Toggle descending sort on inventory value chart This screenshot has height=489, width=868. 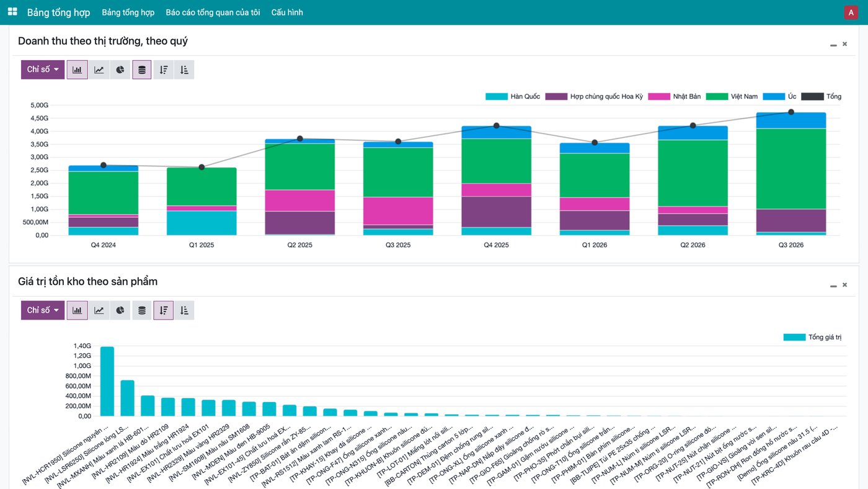164,310
